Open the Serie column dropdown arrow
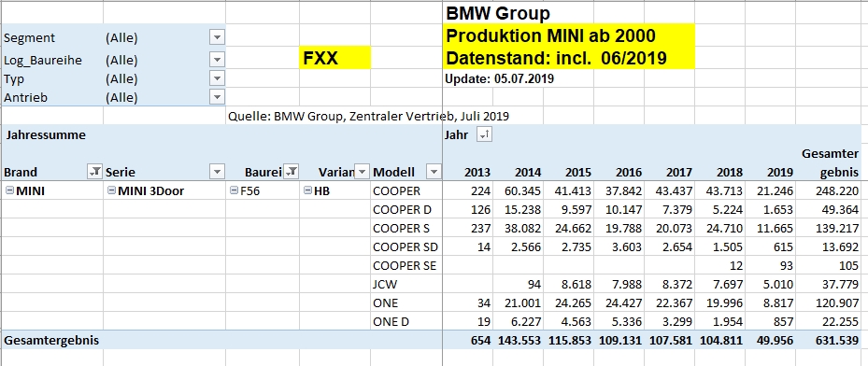 [x=217, y=172]
